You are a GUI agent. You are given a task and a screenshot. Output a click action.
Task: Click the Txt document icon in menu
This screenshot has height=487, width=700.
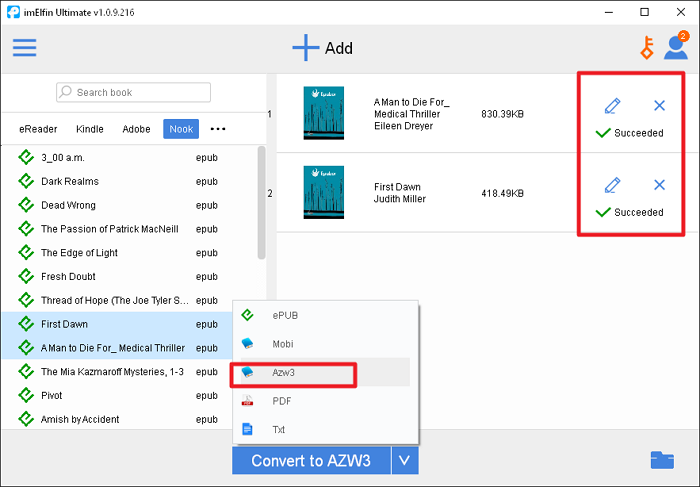click(x=247, y=429)
